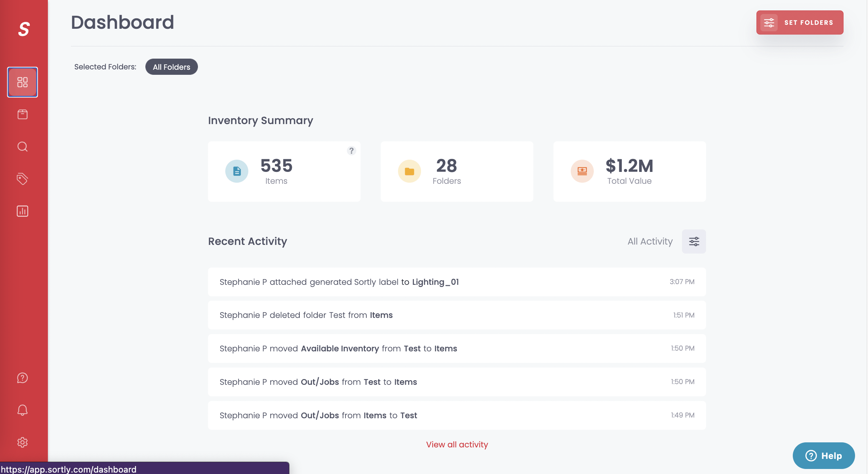Open the 28 Folders summary card
The height and width of the screenshot is (474, 868).
click(x=457, y=172)
